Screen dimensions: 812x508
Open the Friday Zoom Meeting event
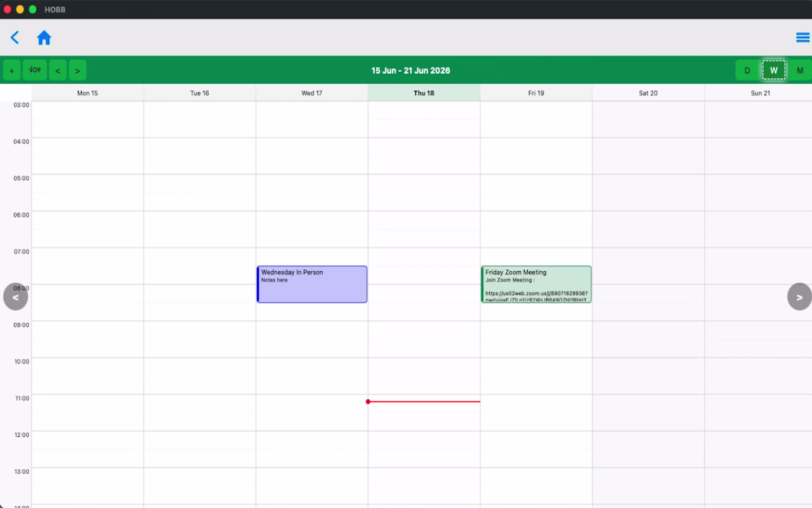click(536, 284)
